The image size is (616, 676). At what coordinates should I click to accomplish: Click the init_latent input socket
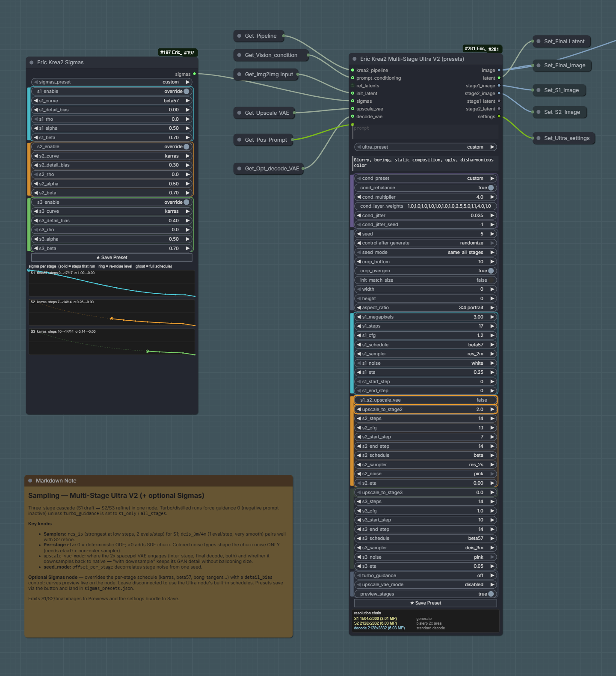(x=352, y=93)
